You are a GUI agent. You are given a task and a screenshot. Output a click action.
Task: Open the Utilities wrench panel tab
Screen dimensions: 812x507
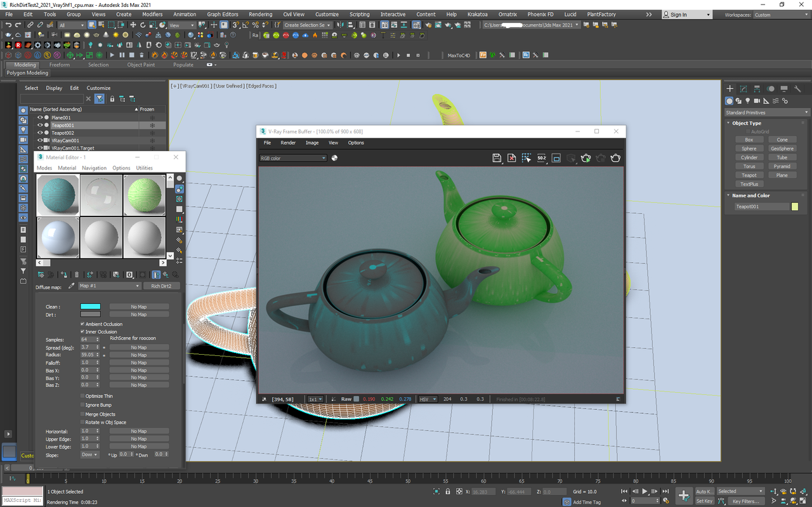click(798, 89)
